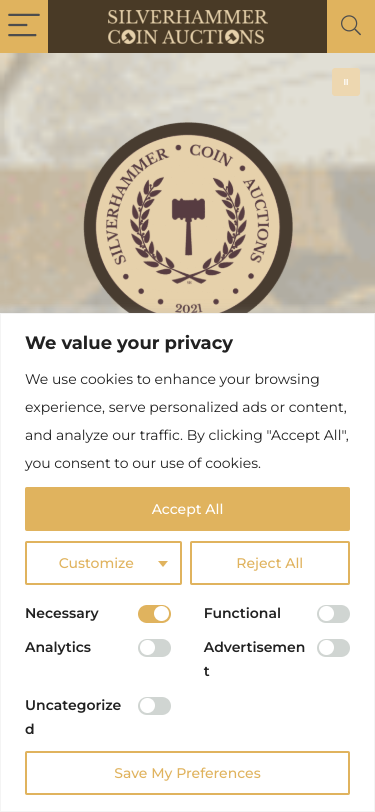
Task: Click the "We value your privacy" heading
Action: (129, 343)
